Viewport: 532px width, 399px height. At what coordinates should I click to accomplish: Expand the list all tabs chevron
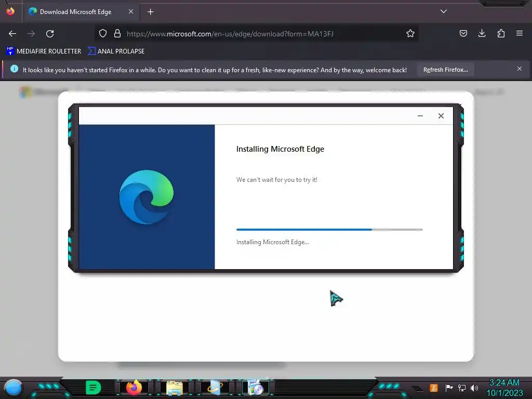444,11
